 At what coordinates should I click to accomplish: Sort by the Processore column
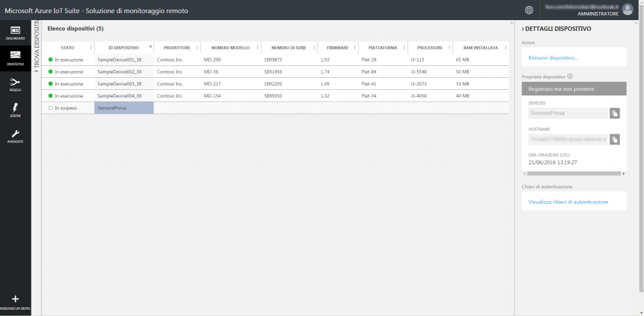click(430, 48)
